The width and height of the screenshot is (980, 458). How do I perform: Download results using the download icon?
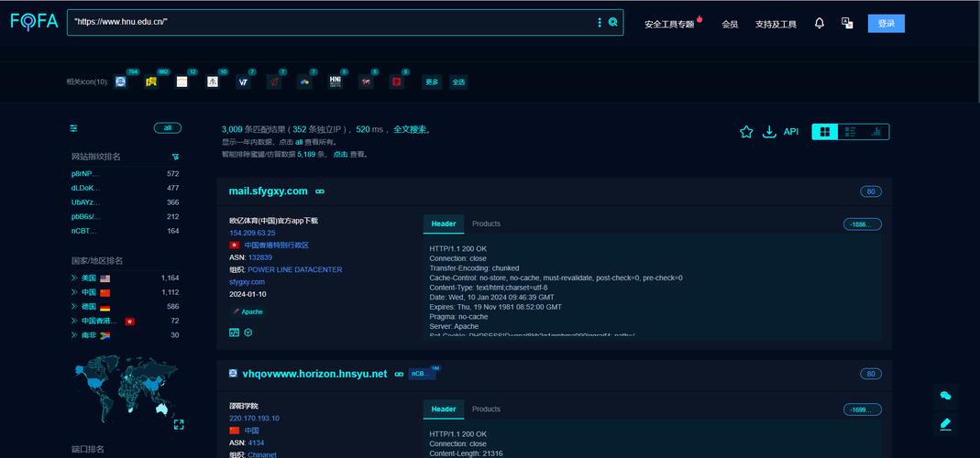[769, 132]
